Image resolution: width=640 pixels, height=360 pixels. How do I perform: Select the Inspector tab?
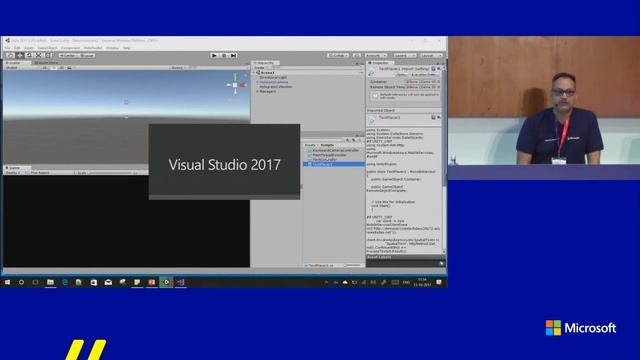(380, 63)
